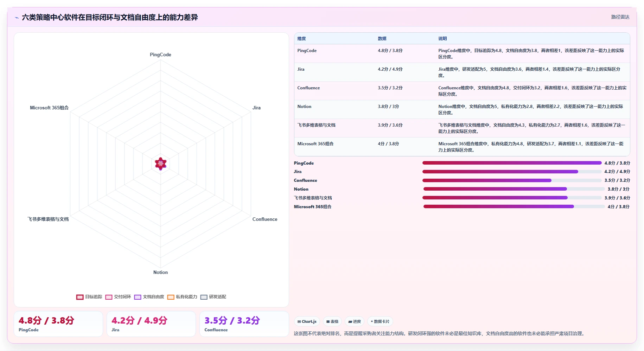Select 飞书多维表格与文档 table row name
This screenshot has width=644, height=351.
(x=316, y=125)
